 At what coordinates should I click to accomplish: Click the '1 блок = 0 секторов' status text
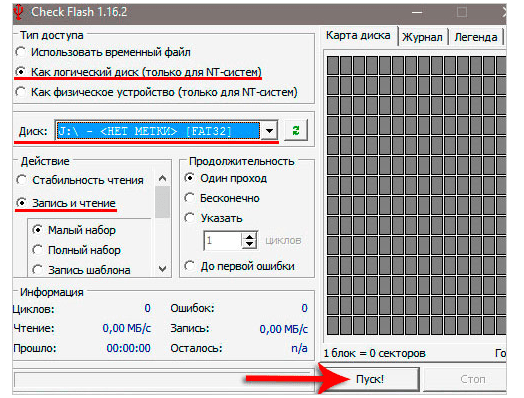click(x=374, y=353)
